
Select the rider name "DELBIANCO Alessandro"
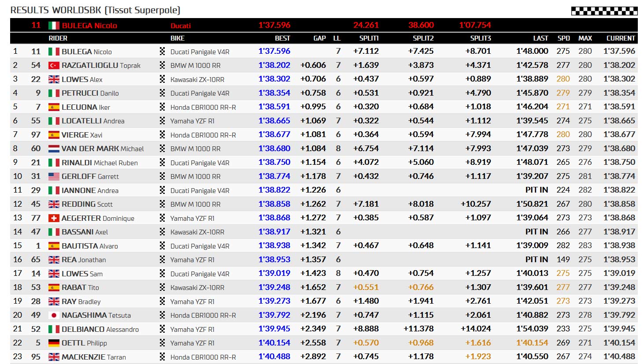click(x=100, y=329)
